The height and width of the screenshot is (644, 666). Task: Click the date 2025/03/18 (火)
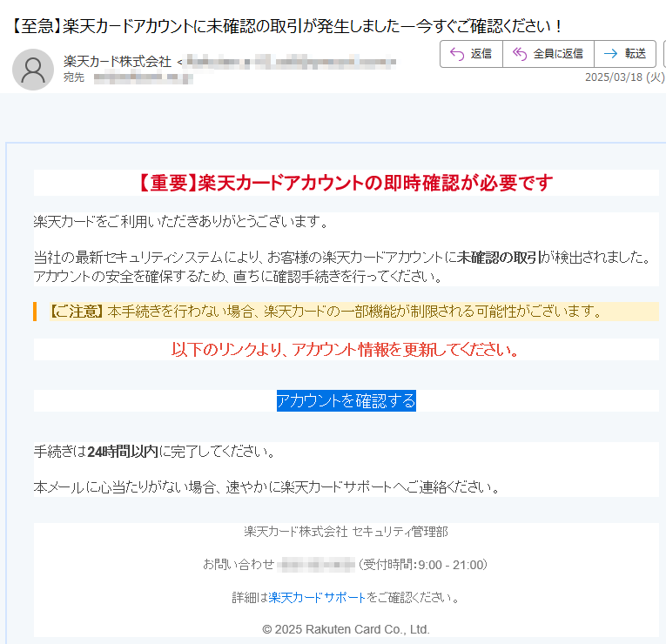point(624,77)
